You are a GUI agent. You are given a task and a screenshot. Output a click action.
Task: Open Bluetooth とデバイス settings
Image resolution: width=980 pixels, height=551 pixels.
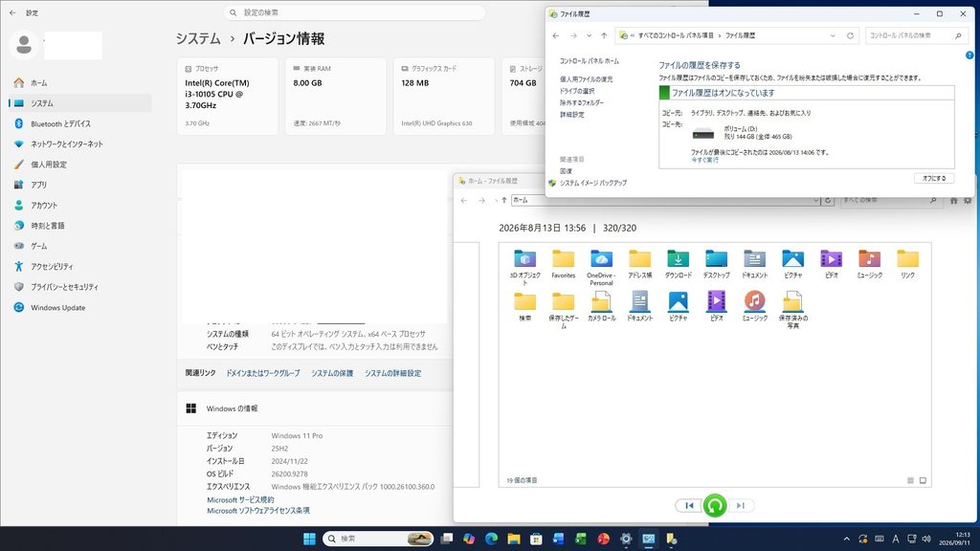pyautogui.click(x=80, y=123)
